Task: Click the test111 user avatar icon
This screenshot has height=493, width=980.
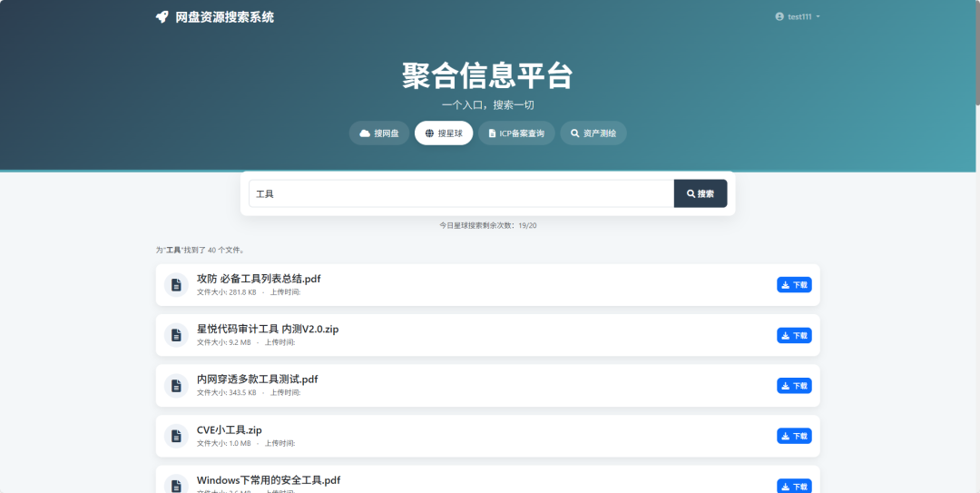Action: pyautogui.click(x=779, y=17)
